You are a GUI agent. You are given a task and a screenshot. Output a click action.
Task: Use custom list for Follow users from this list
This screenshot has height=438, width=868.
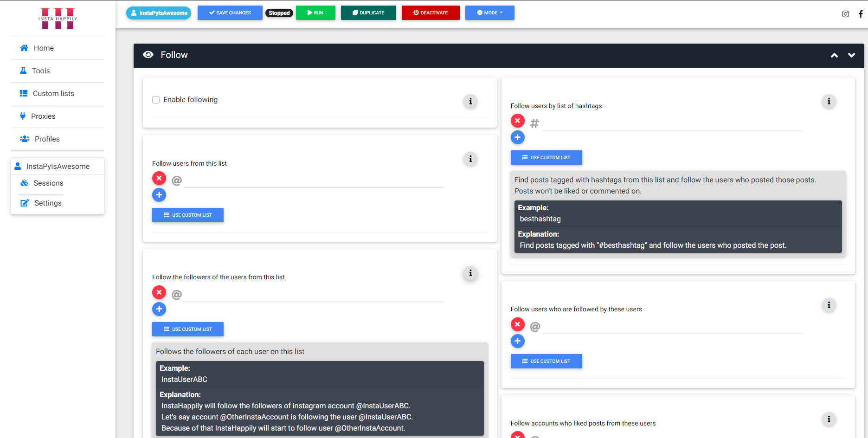point(188,215)
